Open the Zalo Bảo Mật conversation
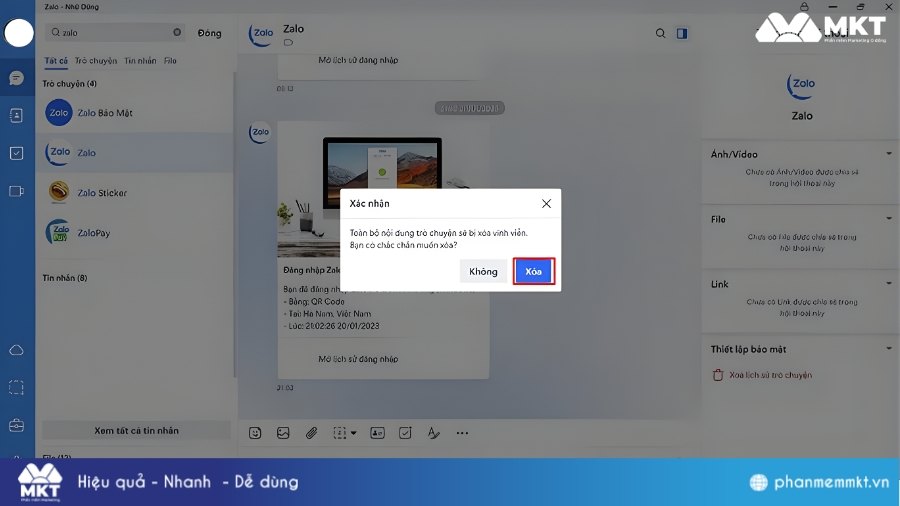Image resolution: width=900 pixels, height=506 pixels. [x=135, y=113]
